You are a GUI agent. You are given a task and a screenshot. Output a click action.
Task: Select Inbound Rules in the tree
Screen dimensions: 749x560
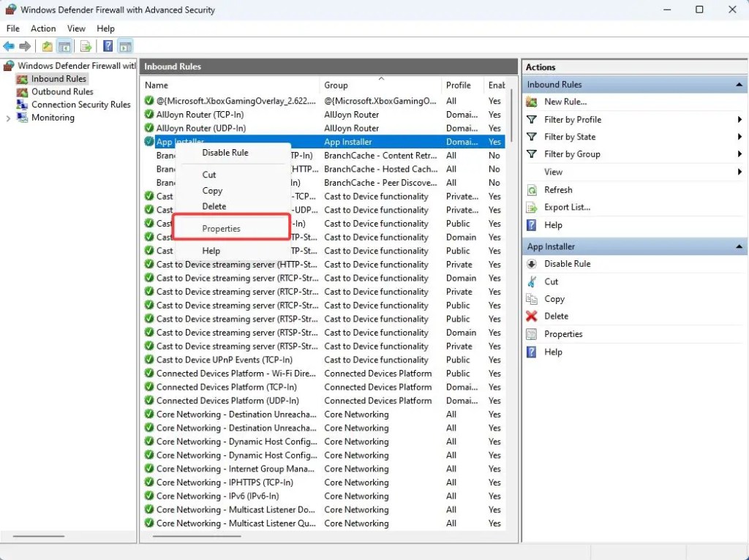pos(59,79)
